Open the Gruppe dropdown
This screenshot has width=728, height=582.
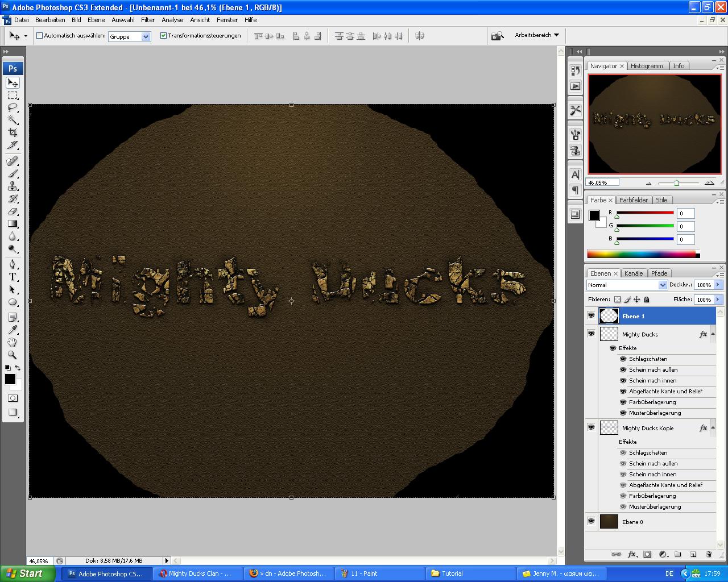click(146, 36)
